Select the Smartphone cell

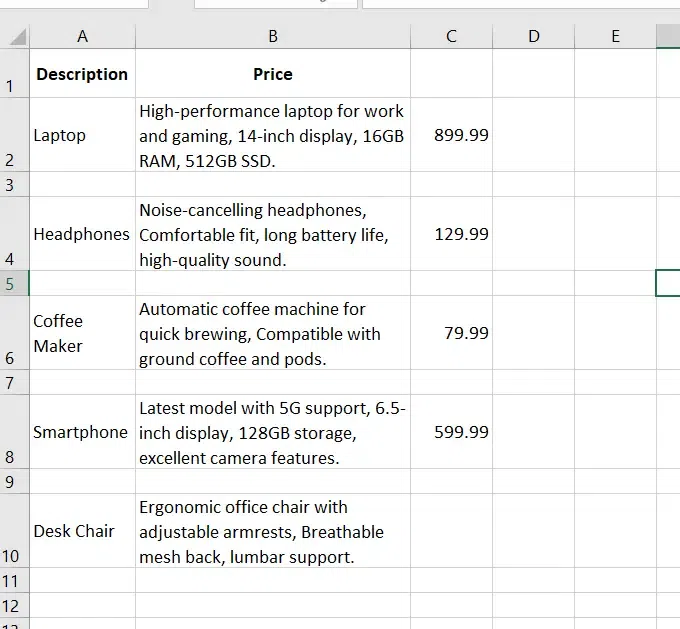[x=82, y=432]
